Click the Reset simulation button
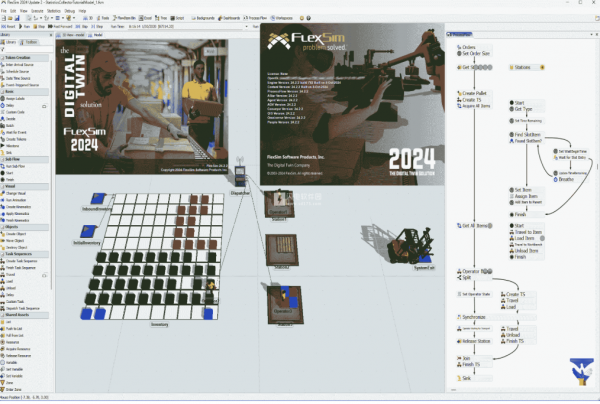Viewport: 600px width, 404px height. click(x=9, y=26)
